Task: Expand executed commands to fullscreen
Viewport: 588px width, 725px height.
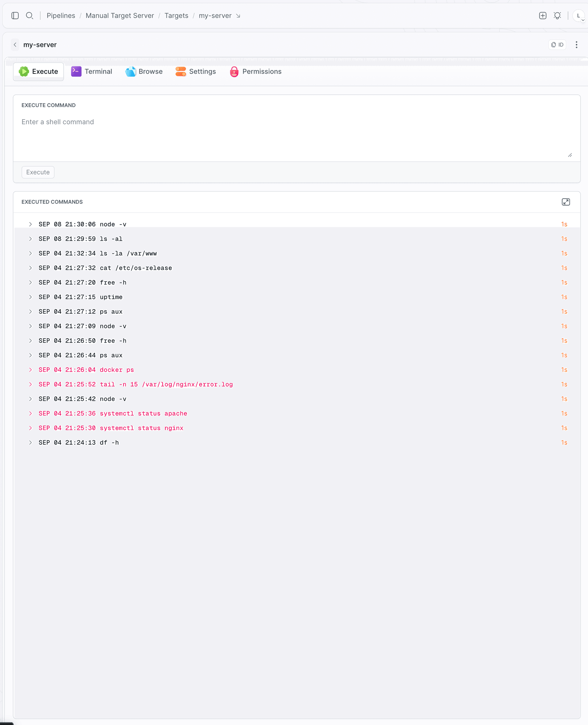Action: [566, 202]
